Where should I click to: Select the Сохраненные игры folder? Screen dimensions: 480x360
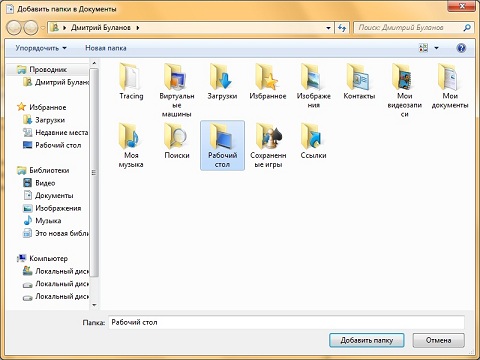point(268,145)
